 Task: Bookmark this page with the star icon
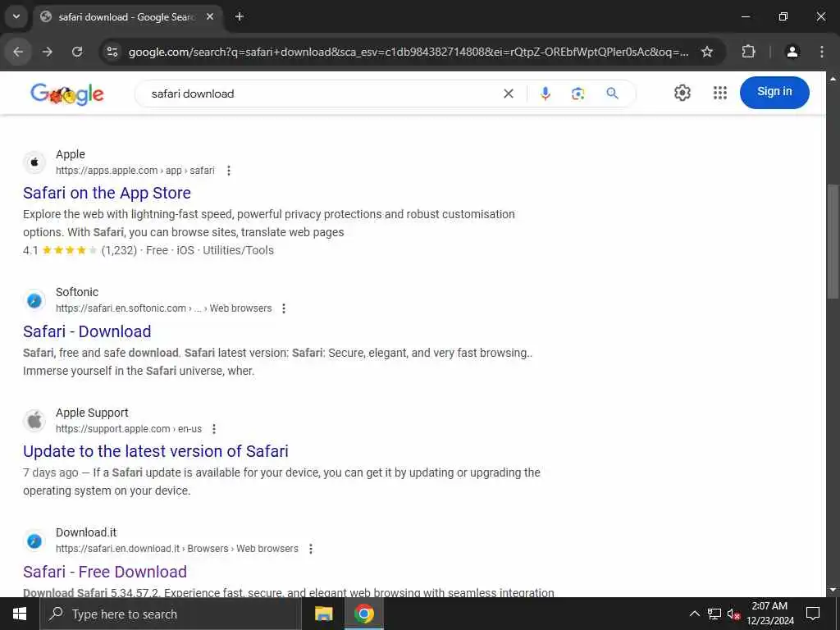tap(707, 52)
